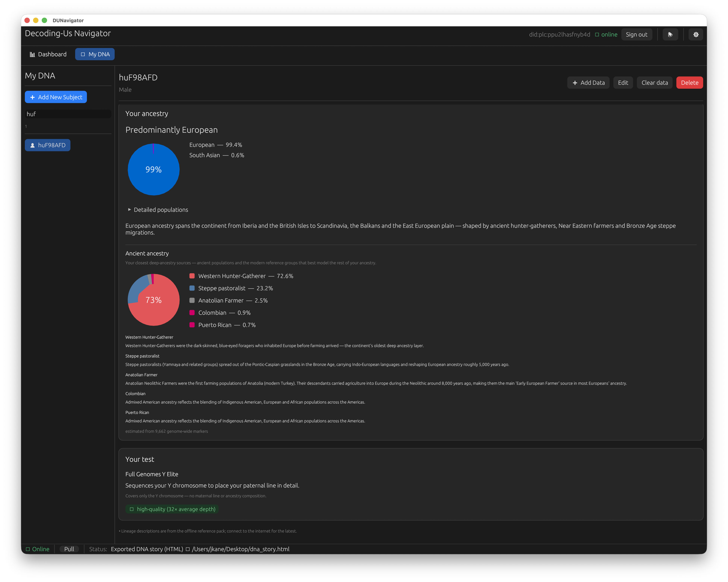Toggle the Online indicator in status bar
Image resolution: width=728 pixels, height=582 pixels.
click(38, 549)
